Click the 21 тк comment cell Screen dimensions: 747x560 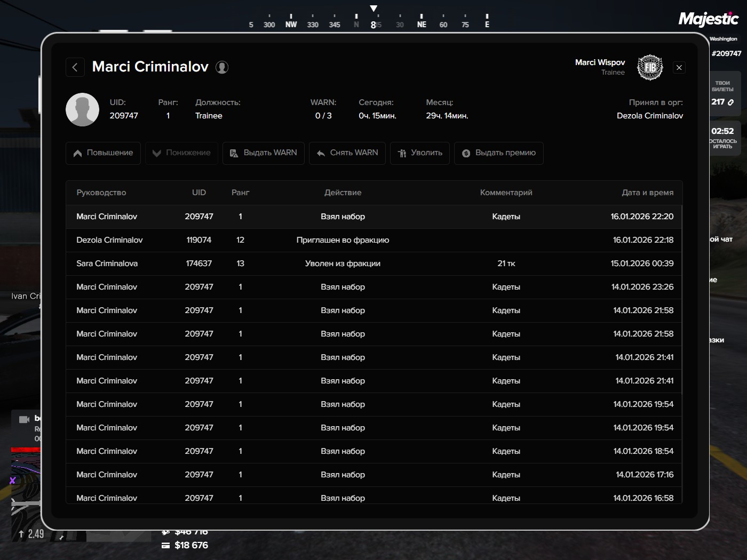(506, 263)
